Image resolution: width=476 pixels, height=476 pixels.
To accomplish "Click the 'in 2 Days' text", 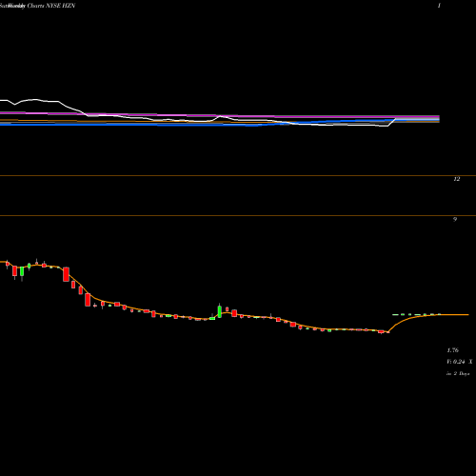I will (458, 374).
